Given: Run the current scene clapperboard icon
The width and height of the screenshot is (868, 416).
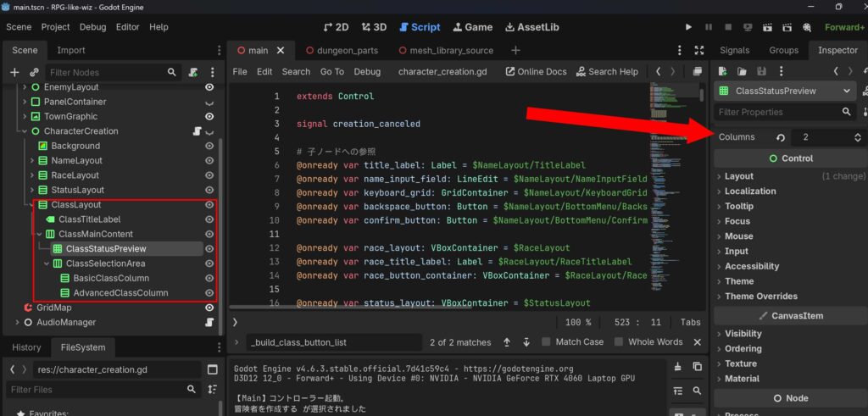Looking at the screenshot, I should (x=767, y=26).
